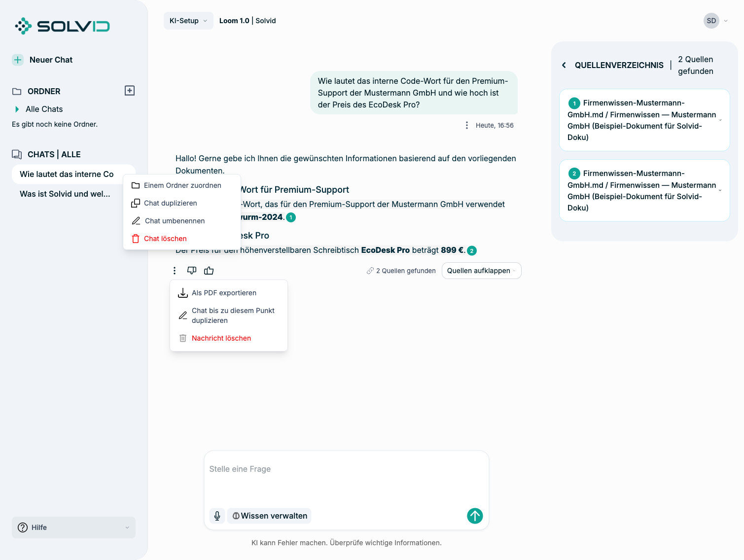Click the number 1 badge in the first source card
This screenshot has width=744, height=560.
tap(574, 103)
